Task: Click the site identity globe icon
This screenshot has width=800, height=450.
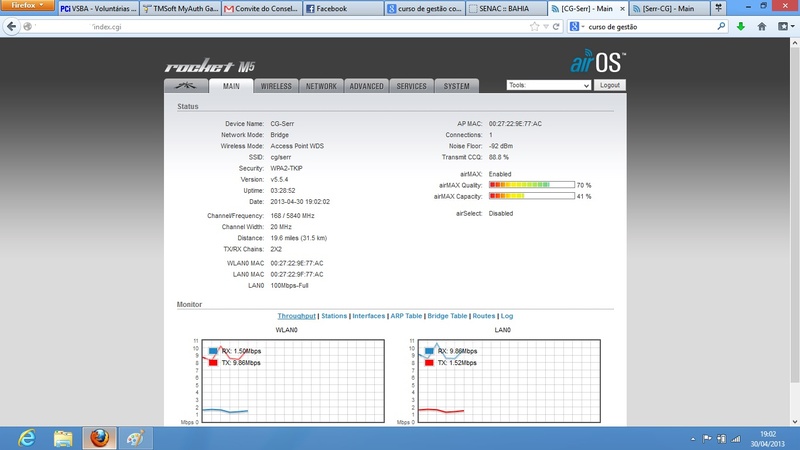Action: click(28, 27)
